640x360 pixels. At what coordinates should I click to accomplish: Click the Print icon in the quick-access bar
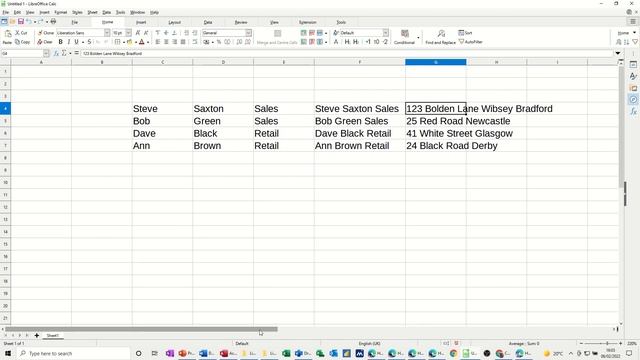[x=53, y=22]
